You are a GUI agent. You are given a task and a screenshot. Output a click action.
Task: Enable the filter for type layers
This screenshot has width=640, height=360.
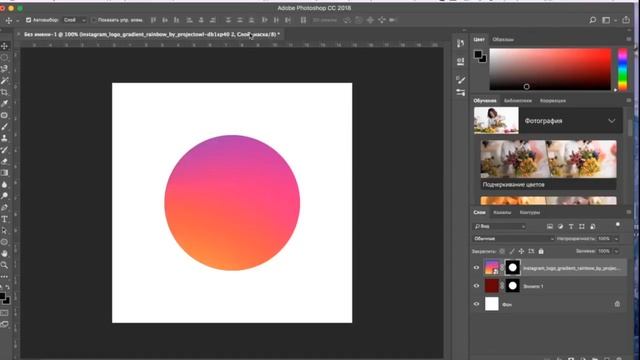tap(571, 227)
